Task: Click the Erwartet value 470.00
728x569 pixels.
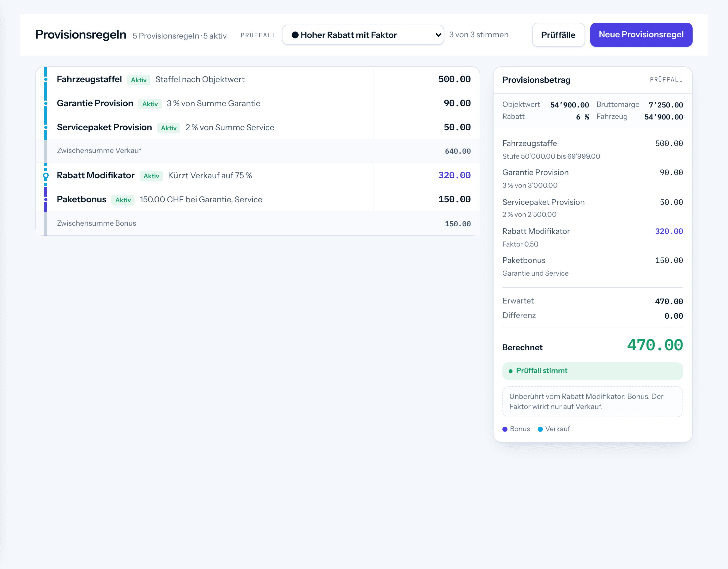Action: 669,302
